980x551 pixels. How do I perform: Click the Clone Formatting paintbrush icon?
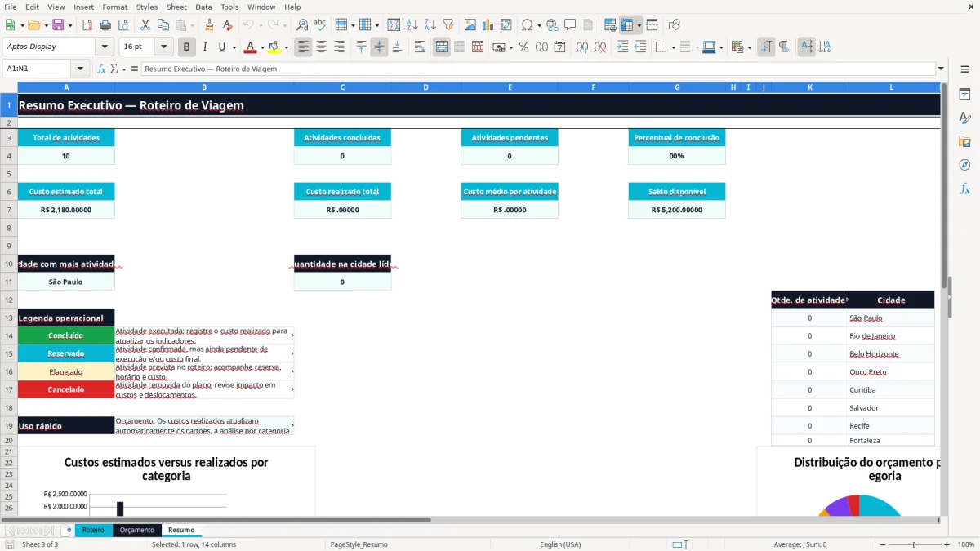pos(209,25)
